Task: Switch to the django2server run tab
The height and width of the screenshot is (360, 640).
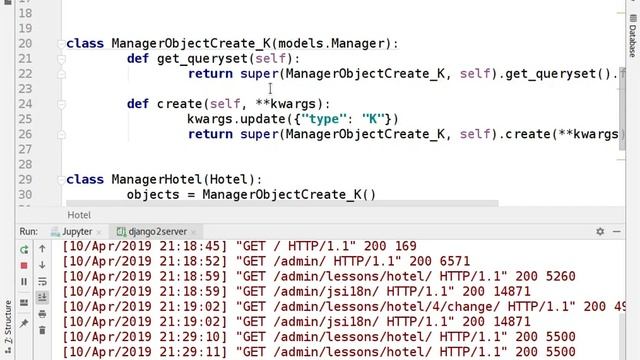Action: coord(152,231)
